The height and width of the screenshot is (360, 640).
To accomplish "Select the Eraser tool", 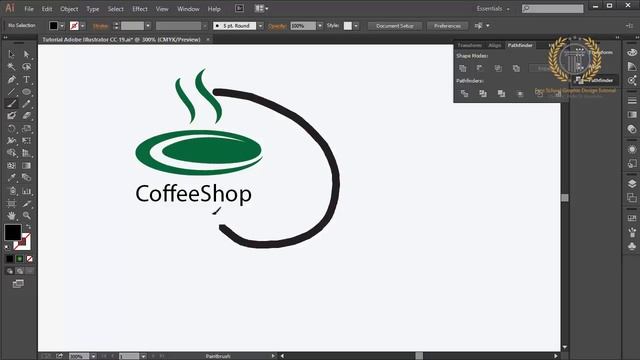I will (x=27, y=116).
